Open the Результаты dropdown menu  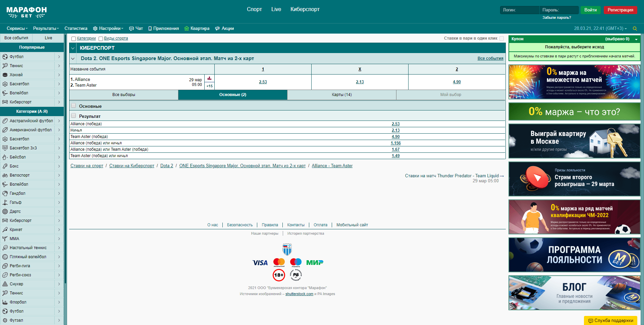[46, 29]
